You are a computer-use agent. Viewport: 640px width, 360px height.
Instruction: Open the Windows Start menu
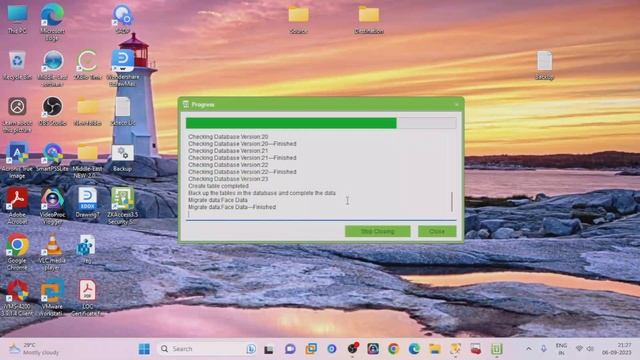pyautogui.click(x=144, y=349)
